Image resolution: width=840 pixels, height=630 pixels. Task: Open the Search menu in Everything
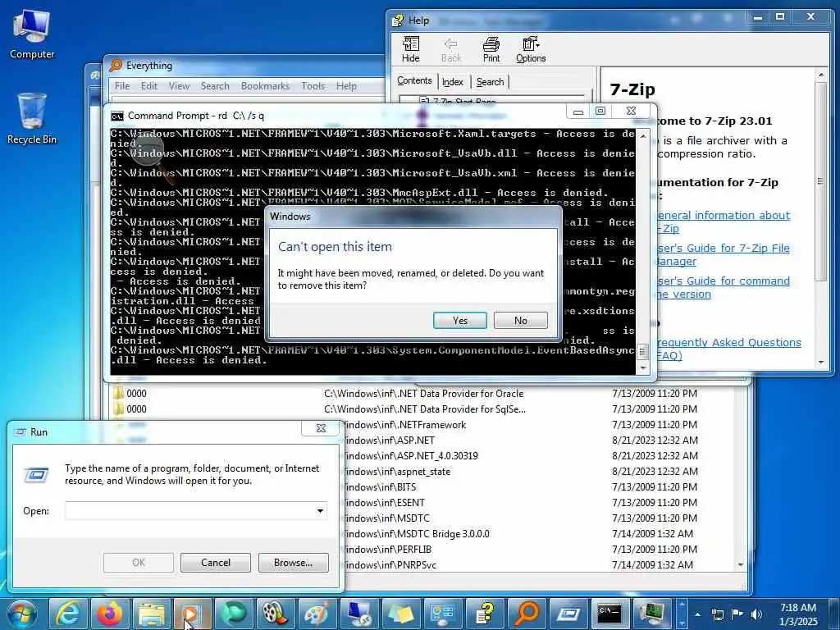coord(215,85)
